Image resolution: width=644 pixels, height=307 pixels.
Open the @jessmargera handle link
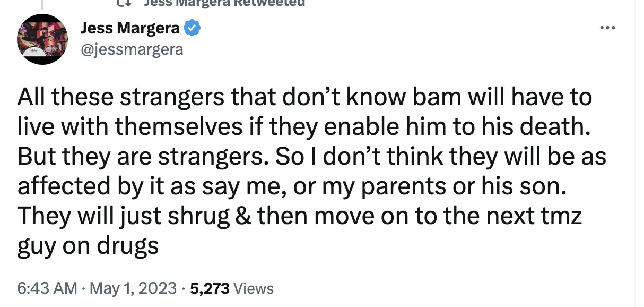[132, 49]
